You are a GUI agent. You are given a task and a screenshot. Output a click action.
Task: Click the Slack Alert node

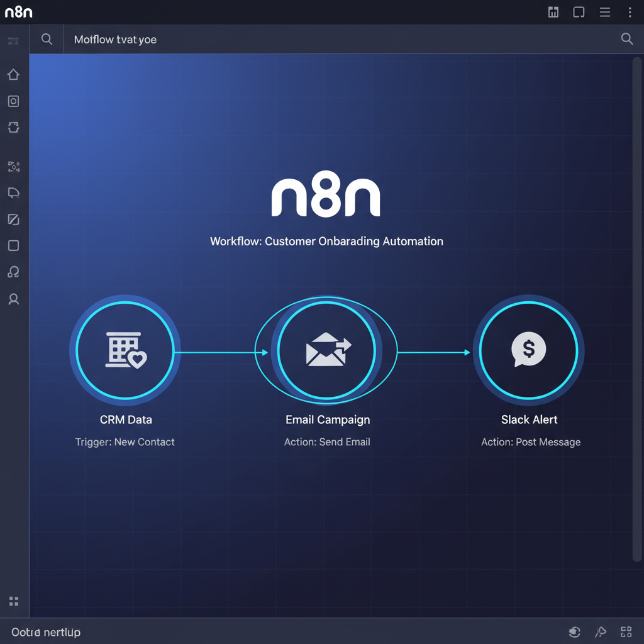(x=529, y=350)
